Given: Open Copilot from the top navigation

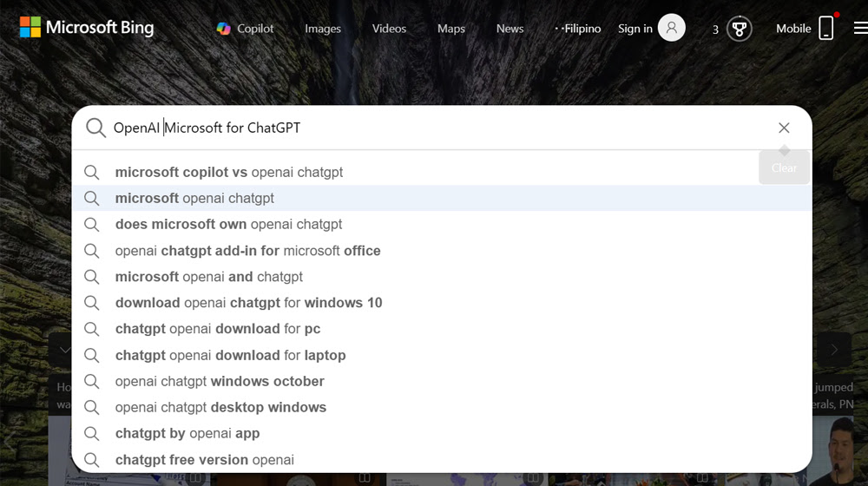Looking at the screenshot, I should click(x=245, y=29).
